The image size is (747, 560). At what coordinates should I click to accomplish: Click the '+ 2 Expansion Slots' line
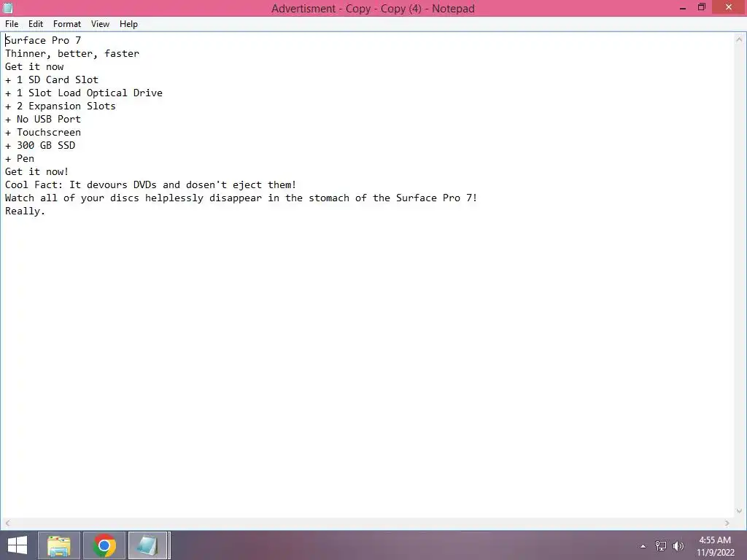click(x=60, y=106)
